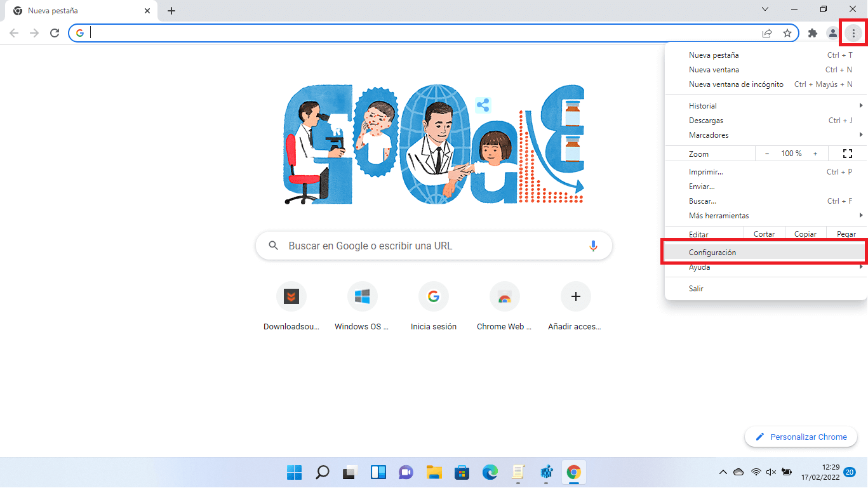Select Nueva ventana menu item
The width and height of the screenshot is (868, 488).
click(x=766, y=70)
